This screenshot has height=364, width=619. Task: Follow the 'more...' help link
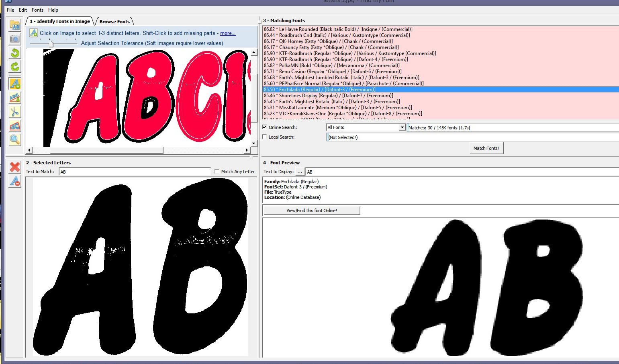point(228,33)
